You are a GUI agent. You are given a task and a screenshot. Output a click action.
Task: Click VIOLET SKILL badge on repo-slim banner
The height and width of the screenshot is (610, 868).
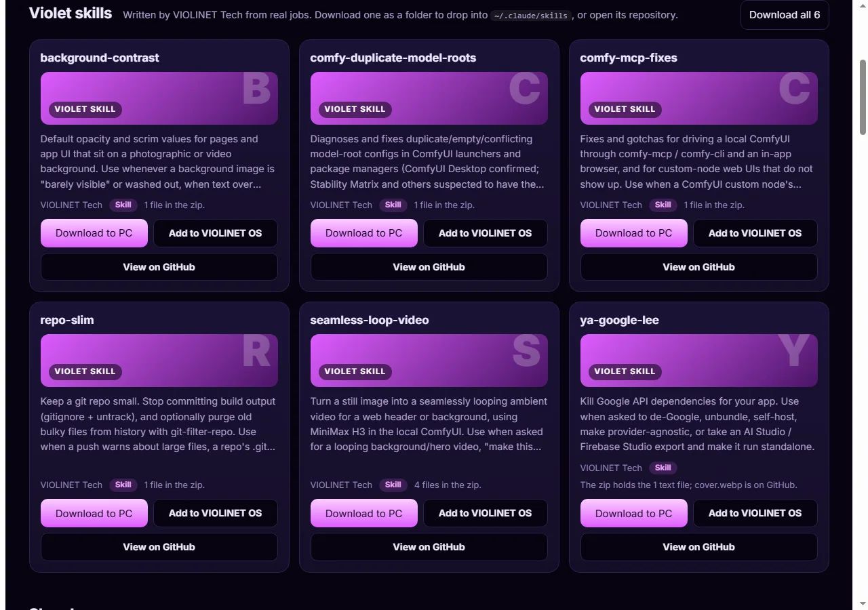[x=85, y=371]
